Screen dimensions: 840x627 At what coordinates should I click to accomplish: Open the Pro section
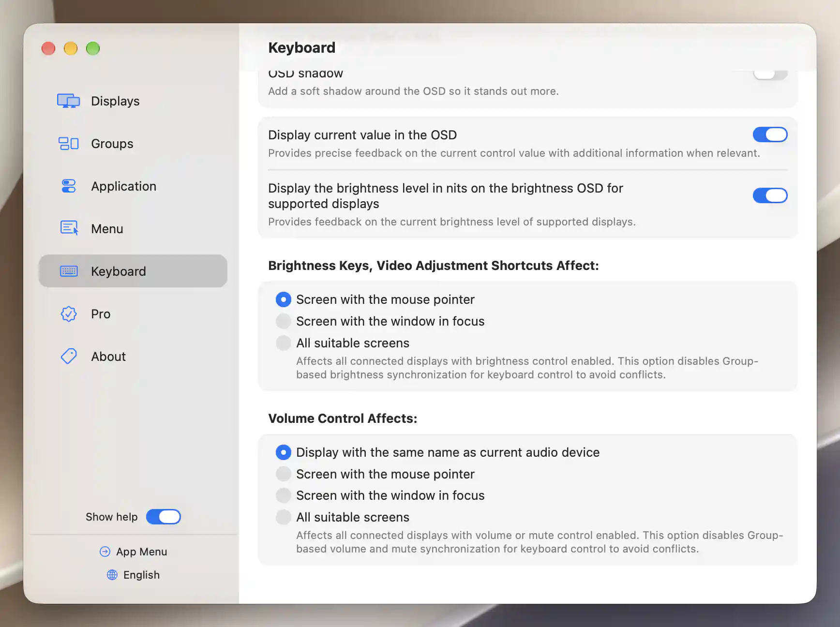(x=133, y=313)
